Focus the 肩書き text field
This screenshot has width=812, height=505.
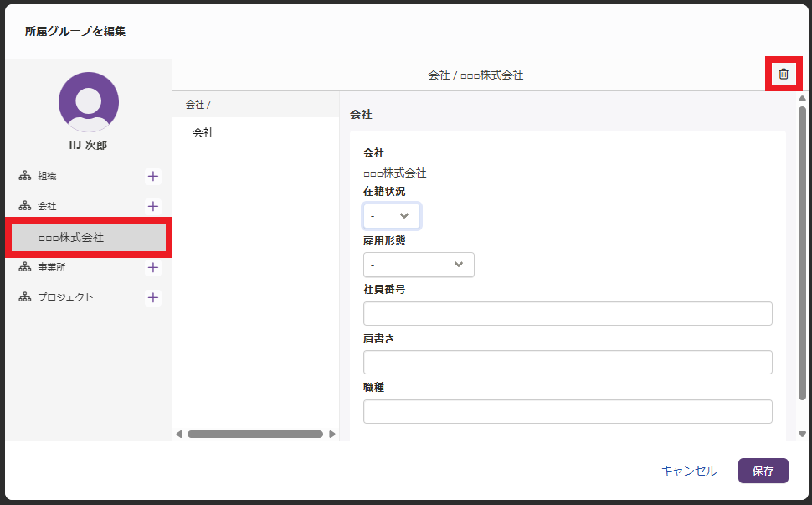coord(567,363)
